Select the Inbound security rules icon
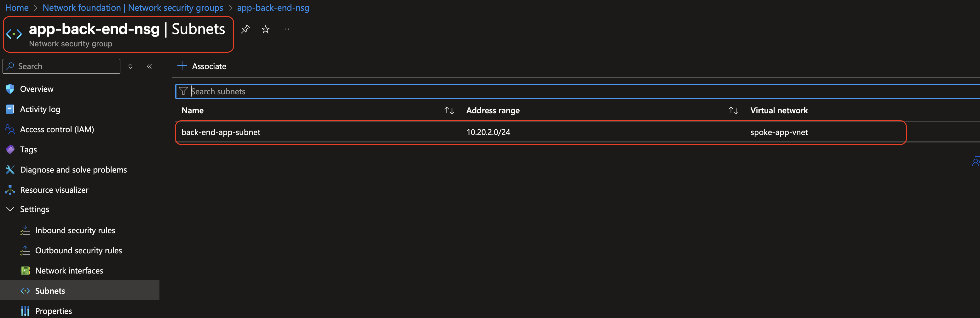The image size is (980, 318). 25,230
